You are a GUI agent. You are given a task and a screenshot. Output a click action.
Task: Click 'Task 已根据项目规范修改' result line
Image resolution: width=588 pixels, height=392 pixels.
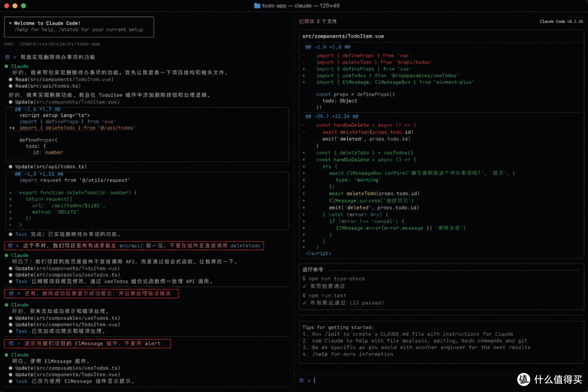coord(115,281)
